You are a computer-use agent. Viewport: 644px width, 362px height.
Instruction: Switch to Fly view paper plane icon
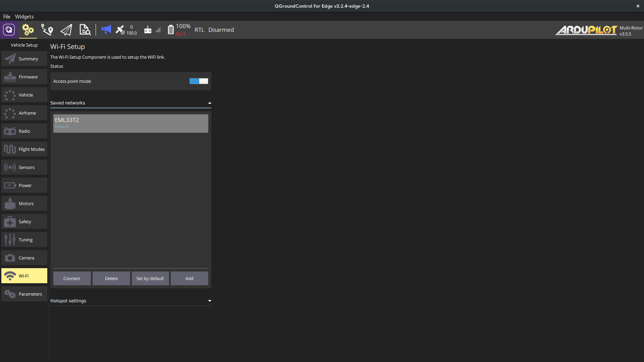[66, 30]
